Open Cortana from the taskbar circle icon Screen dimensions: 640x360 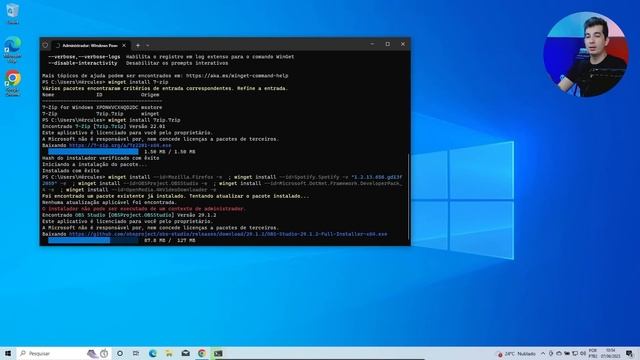click(x=120, y=353)
